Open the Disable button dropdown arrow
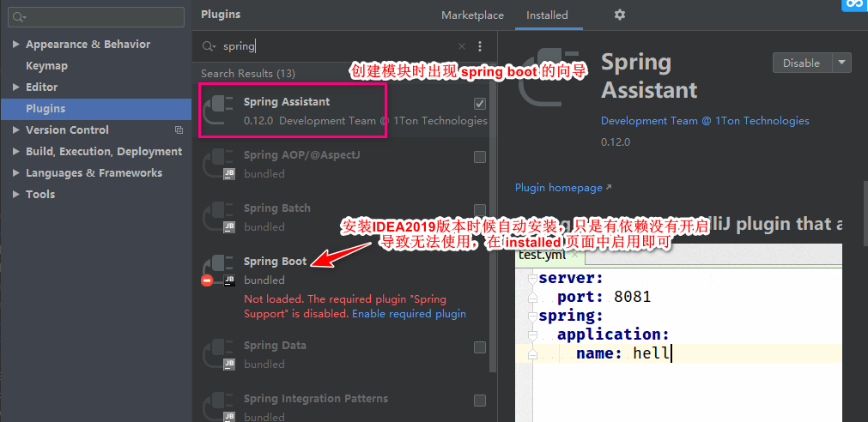 point(842,63)
